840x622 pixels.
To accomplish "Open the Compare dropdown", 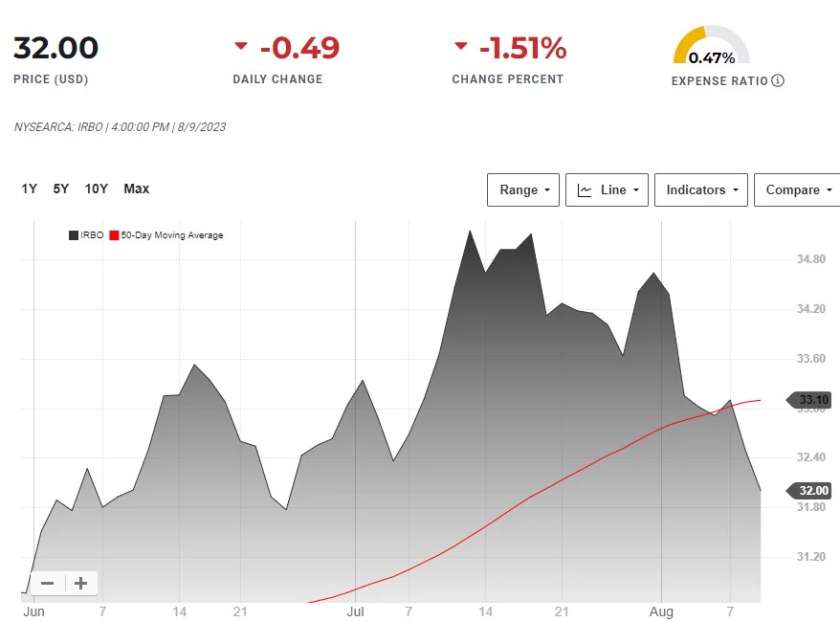I will pos(797,189).
